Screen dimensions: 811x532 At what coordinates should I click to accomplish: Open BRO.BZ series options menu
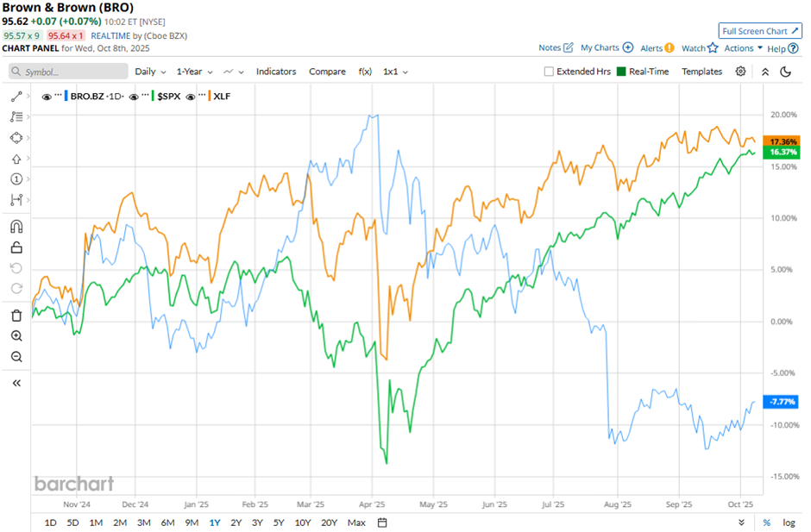point(58,95)
